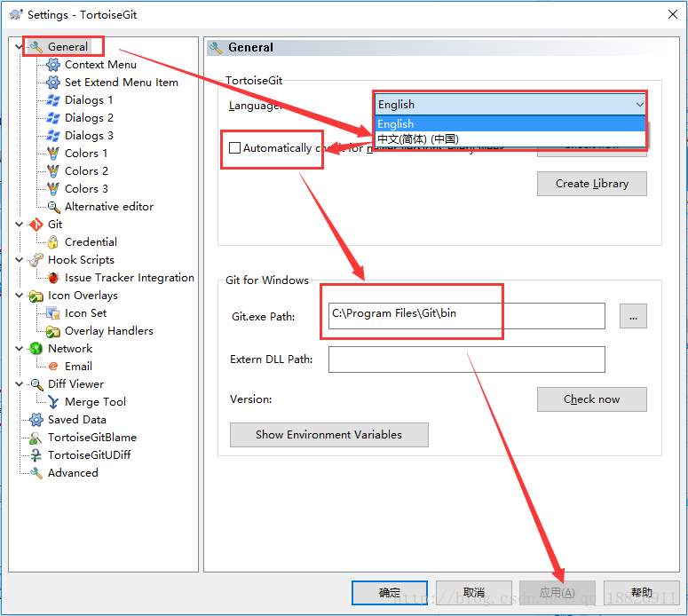Click the 应用(A) Apply button
The height and width of the screenshot is (616, 688).
558,593
